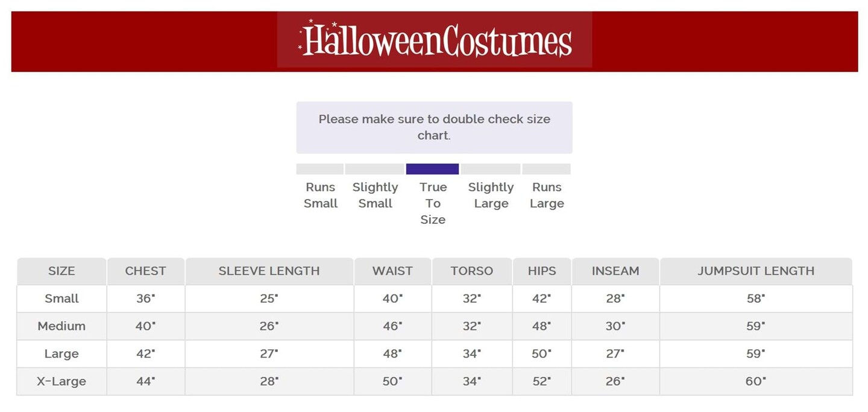Viewport: 868px width, 412px height.
Task: Select the X-Large size row label
Action: pyautogui.click(x=61, y=382)
